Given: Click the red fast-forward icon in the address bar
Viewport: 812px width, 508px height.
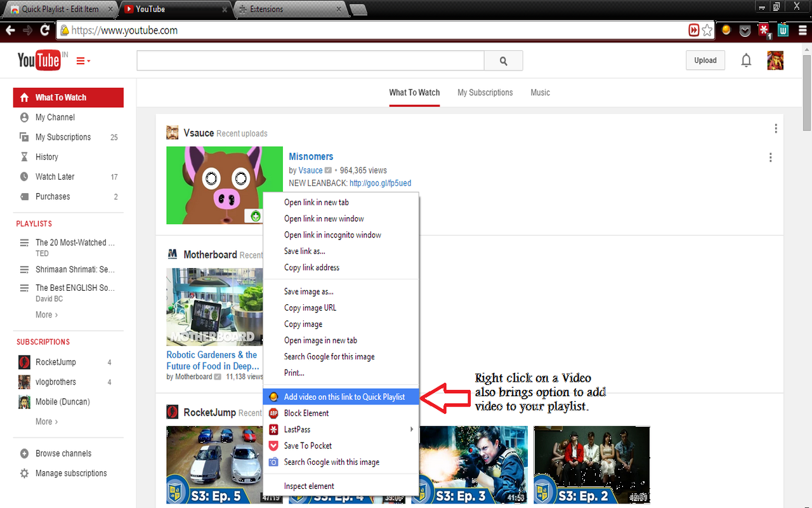Looking at the screenshot, I should point(694,30).
